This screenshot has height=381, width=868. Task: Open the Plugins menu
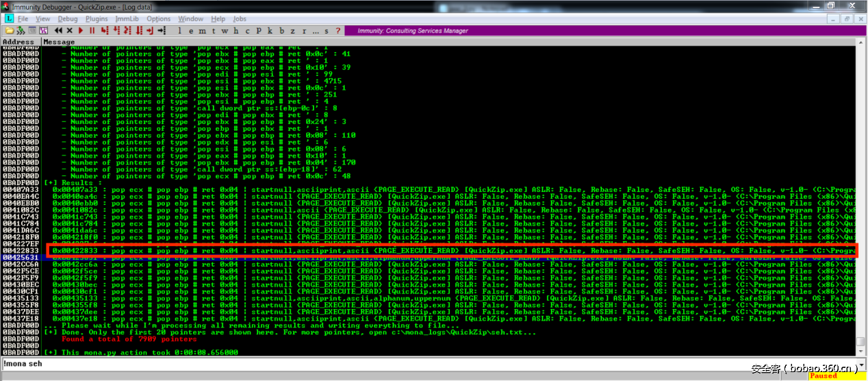tap(97, 19)
